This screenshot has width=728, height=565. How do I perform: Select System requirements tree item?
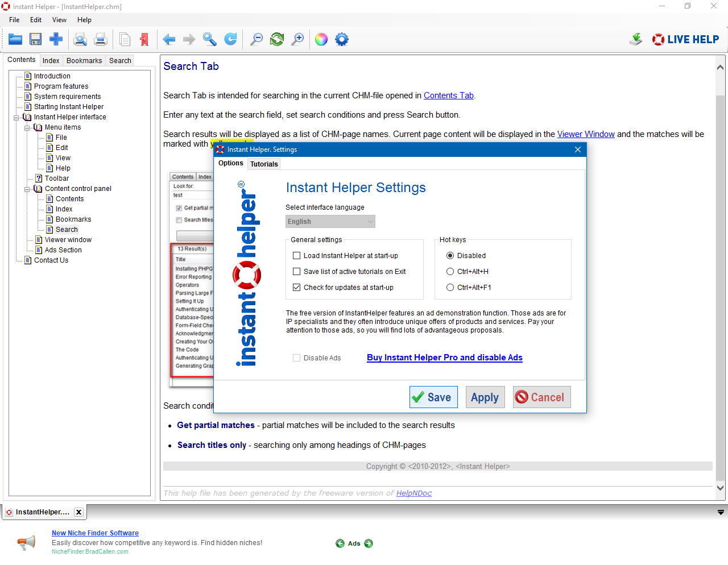67,97
